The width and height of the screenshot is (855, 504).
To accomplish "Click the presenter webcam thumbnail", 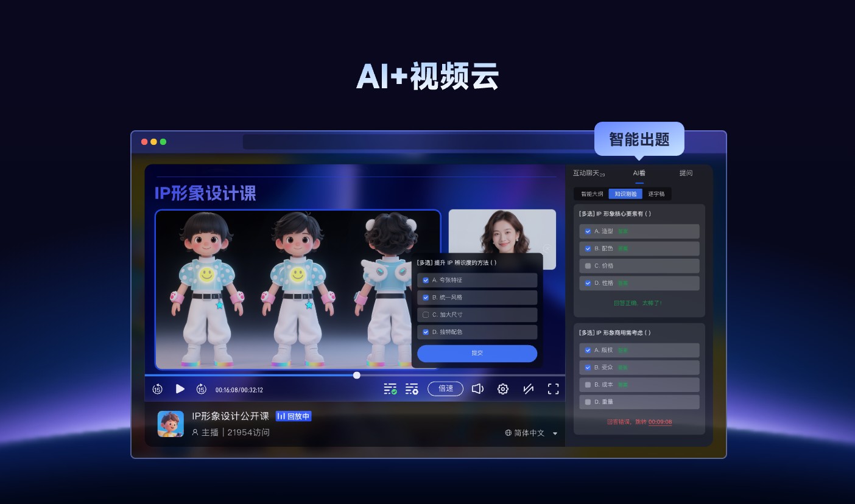I will (502, 239).
